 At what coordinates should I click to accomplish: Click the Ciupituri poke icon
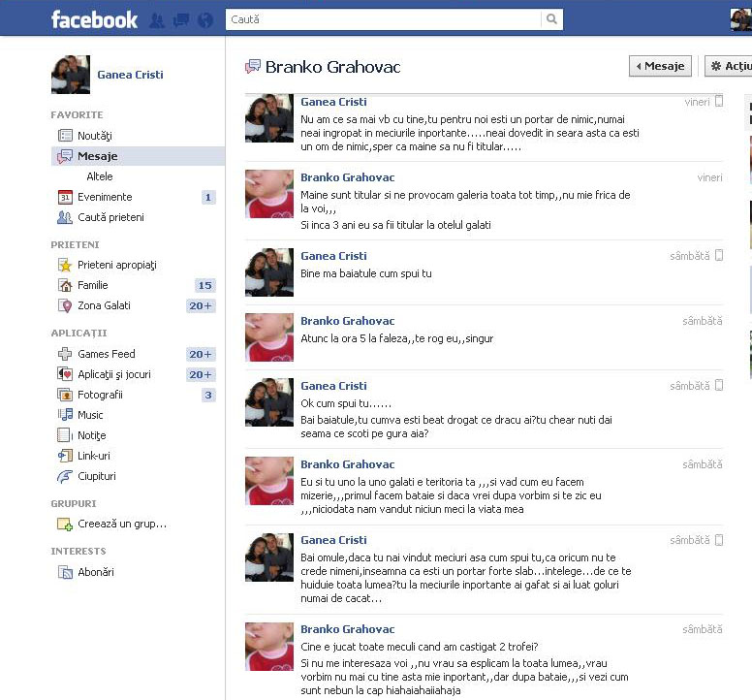click(x=65, y=476)
